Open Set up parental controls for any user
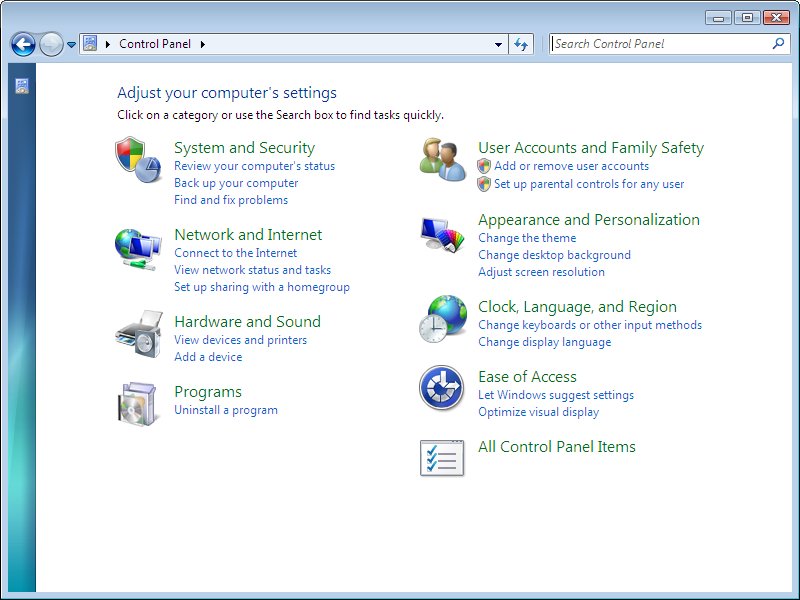Image resolution: width=800 pixels, height=600 pixels. [589, 184]
